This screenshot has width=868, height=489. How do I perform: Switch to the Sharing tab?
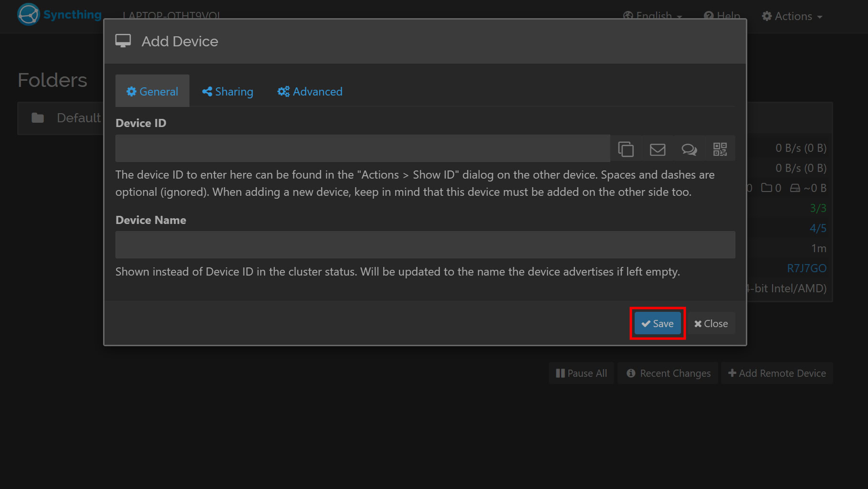[x=228, y=91]
